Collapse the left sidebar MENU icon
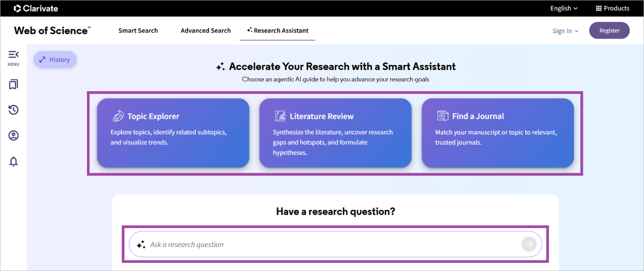The image size is (644, 271). (13, 55)
